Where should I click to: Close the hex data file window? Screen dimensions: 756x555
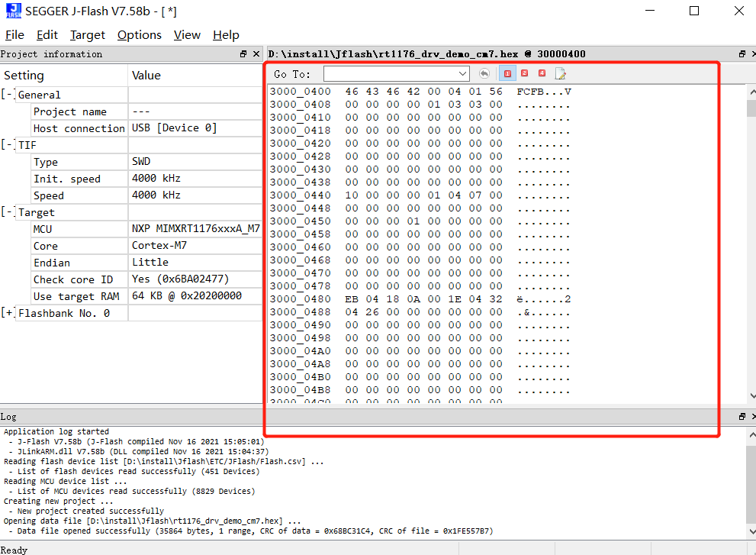[753, 54]
